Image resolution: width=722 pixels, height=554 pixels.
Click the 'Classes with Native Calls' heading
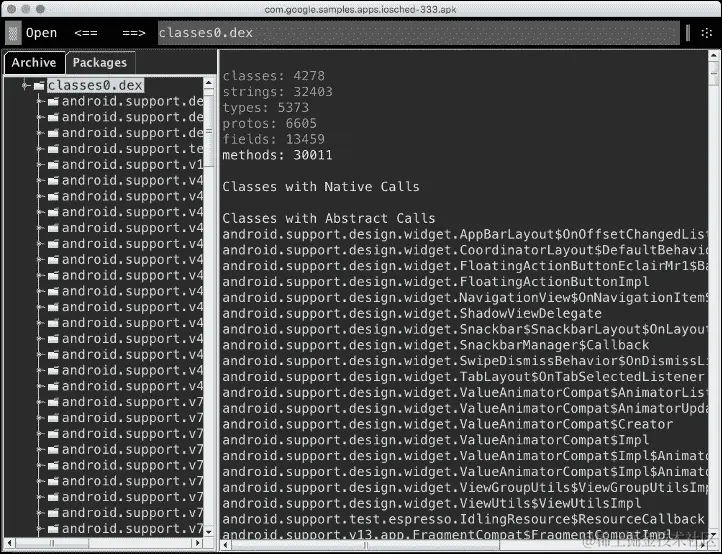click(x=321, y=187)
